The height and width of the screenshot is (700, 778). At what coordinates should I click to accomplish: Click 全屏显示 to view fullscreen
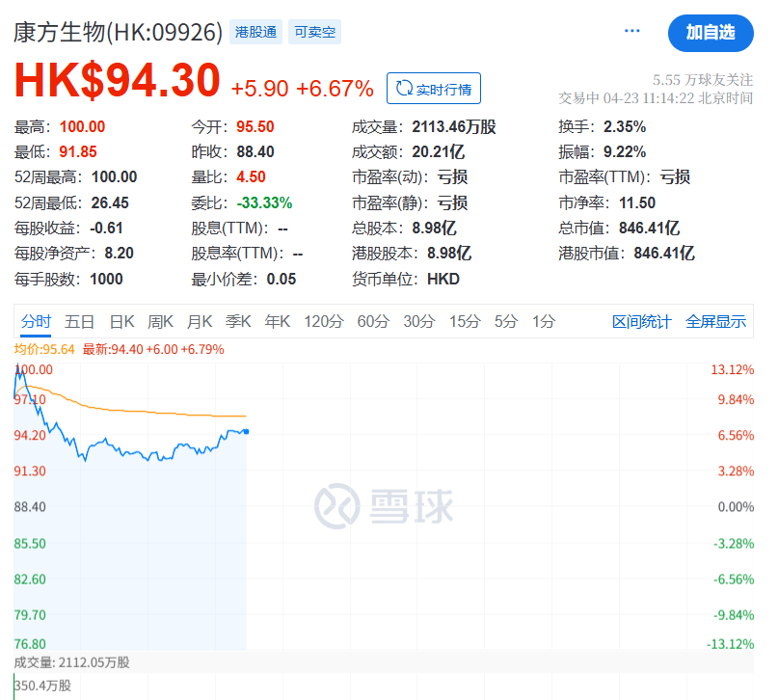715,321
